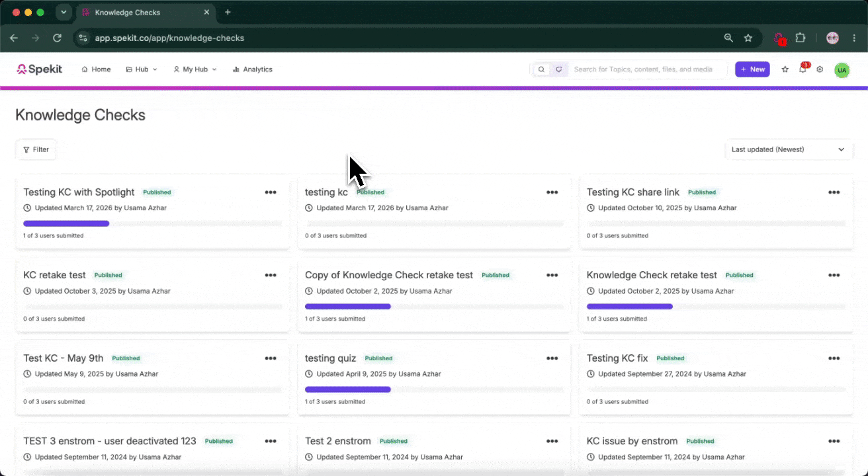Expand the My Hub menu
Viewport: 868px width, 476px height.
[195, 69]
